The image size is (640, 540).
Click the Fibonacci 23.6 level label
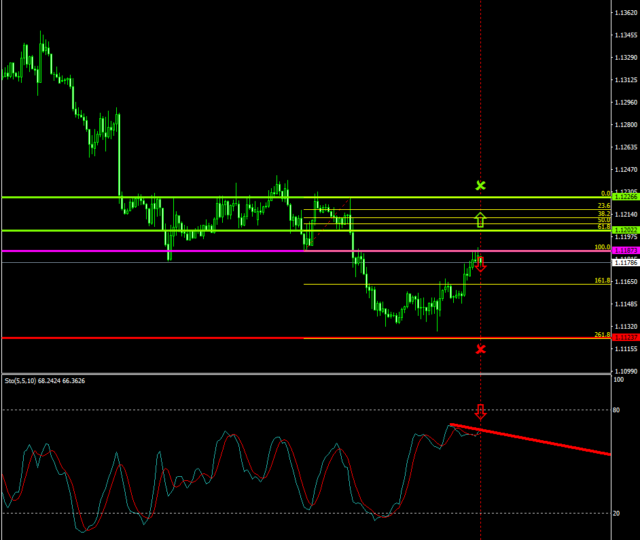[x=603, y=205]
